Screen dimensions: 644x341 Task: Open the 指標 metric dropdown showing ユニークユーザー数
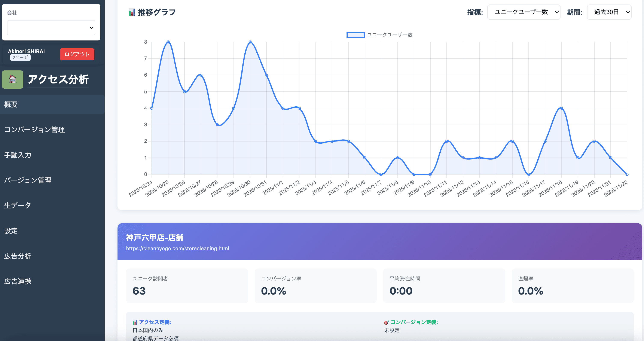point(524,12)
